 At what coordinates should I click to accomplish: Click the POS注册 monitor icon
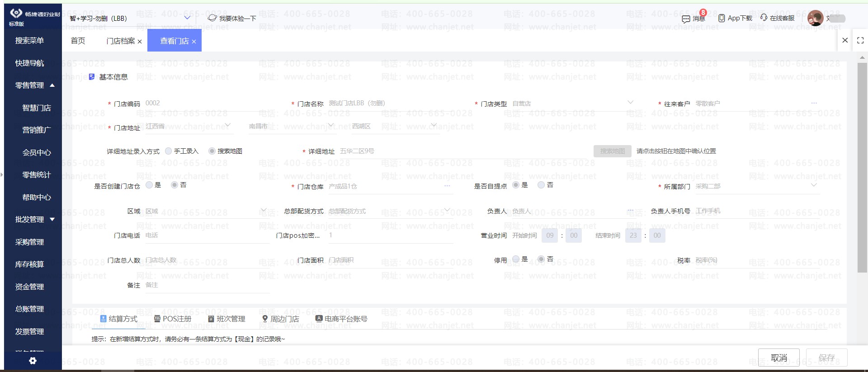pyautogui.click(x=157, y=319)
